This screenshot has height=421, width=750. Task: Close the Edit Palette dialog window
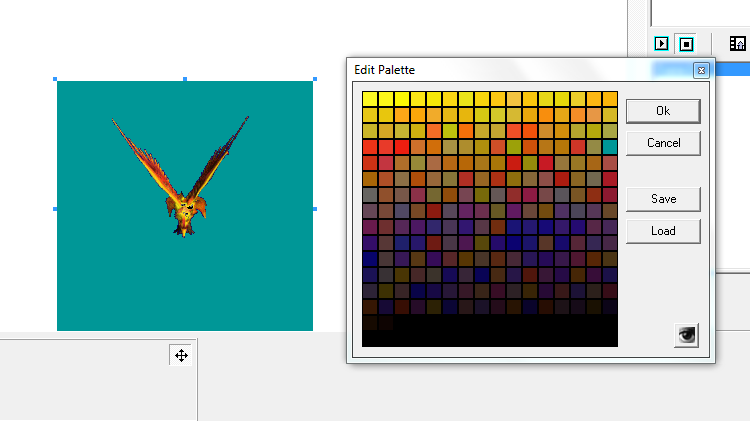[x=701, y=70]
